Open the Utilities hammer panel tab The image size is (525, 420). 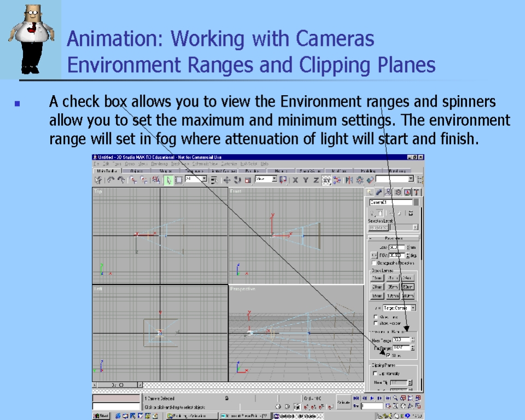(417, 192)
